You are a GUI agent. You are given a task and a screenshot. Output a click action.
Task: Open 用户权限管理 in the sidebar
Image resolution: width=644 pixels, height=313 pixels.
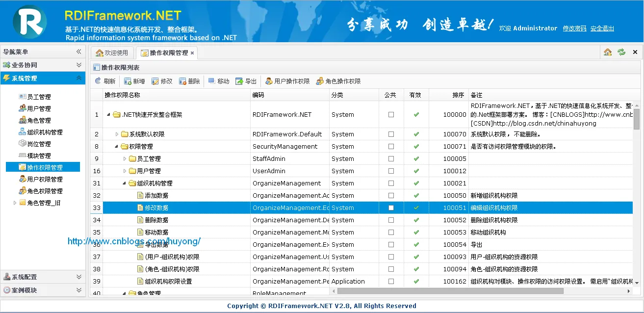click(40, 179)
